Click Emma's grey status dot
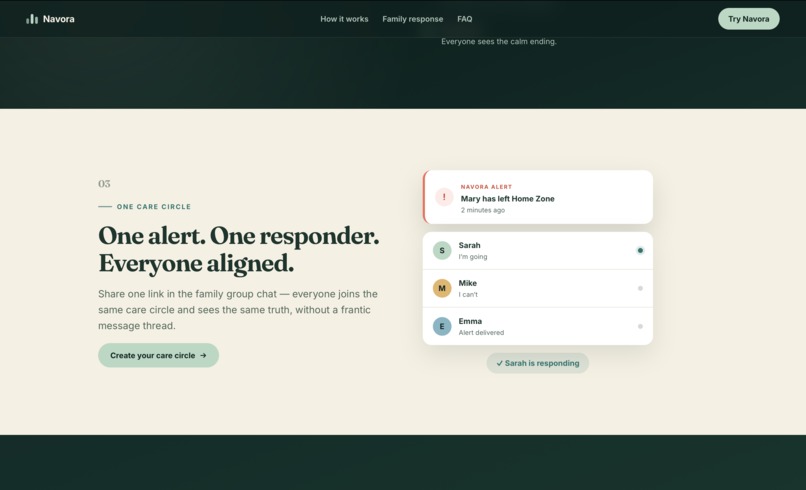Image resolution: width=806 pixels, height=490 pixels. coord(640,326)
